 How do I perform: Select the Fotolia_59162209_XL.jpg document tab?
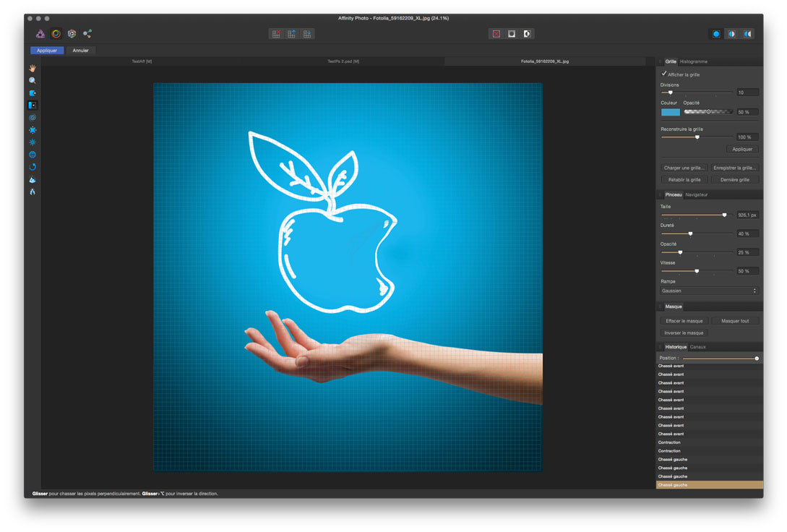pyautogui.click(x=545, y=61)
